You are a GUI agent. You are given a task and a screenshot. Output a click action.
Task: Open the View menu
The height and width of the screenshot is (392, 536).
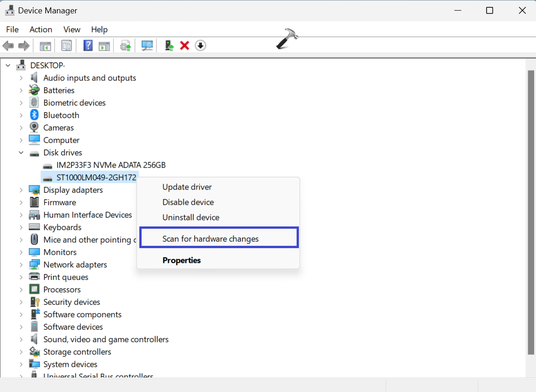71,30
